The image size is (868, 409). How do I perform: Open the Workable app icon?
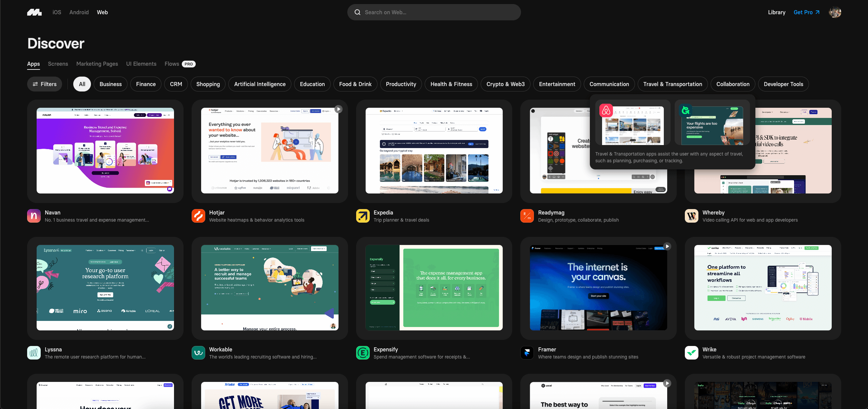click(x=198, y=353)
